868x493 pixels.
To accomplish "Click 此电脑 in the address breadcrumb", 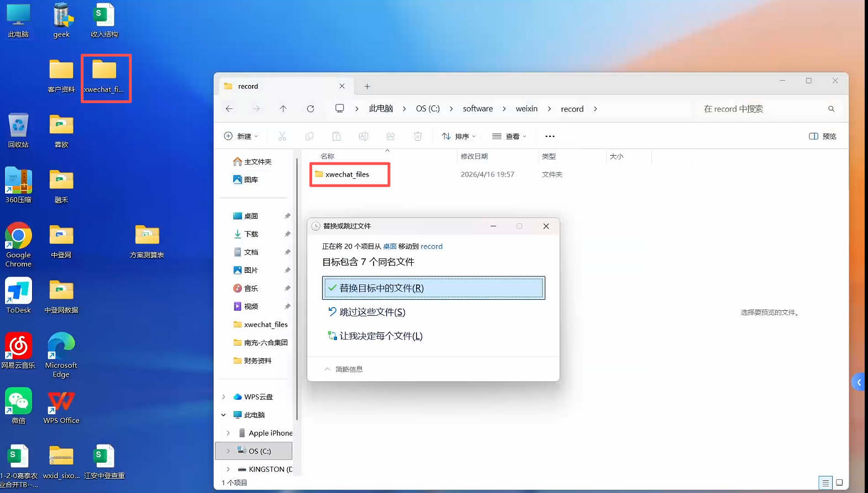I will pyautogui.click(x=381, y=109).
